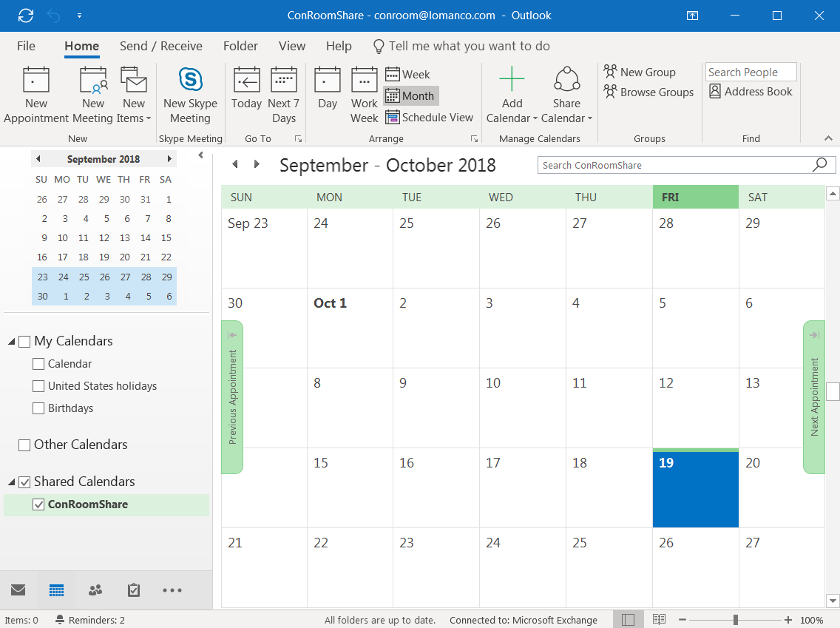Open the File menu
The height and width of the screenshot is (628, 840).
(x=26, y=46)
